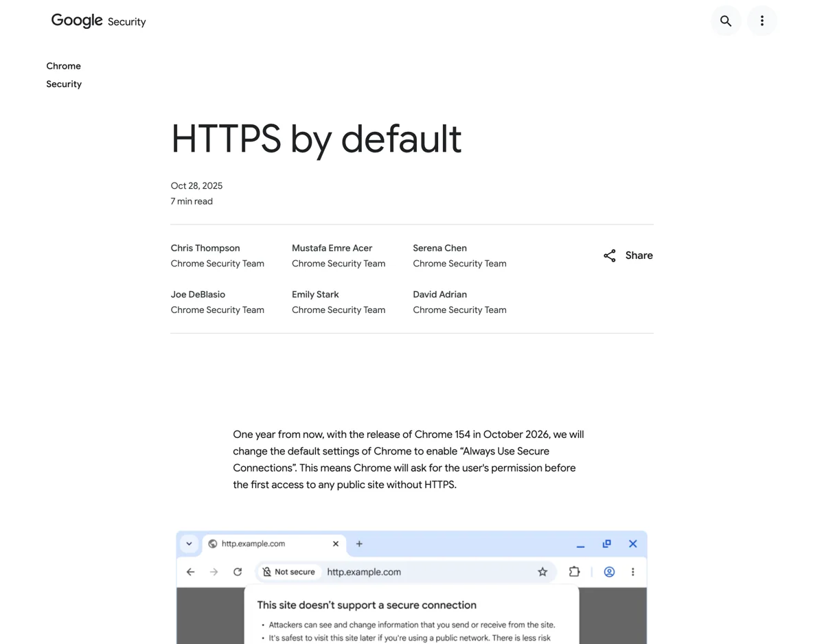Click the new tab plus icon

point(359,544)
